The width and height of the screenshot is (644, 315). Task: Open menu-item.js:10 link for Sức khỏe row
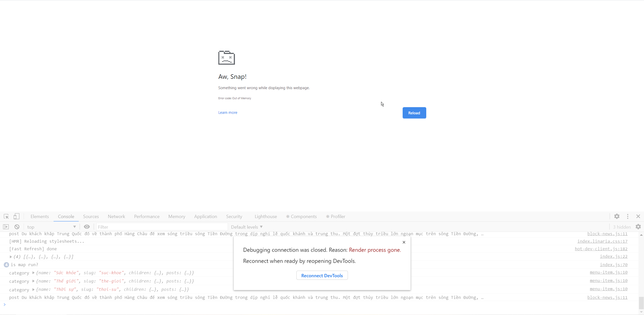[x=609, y=272]
